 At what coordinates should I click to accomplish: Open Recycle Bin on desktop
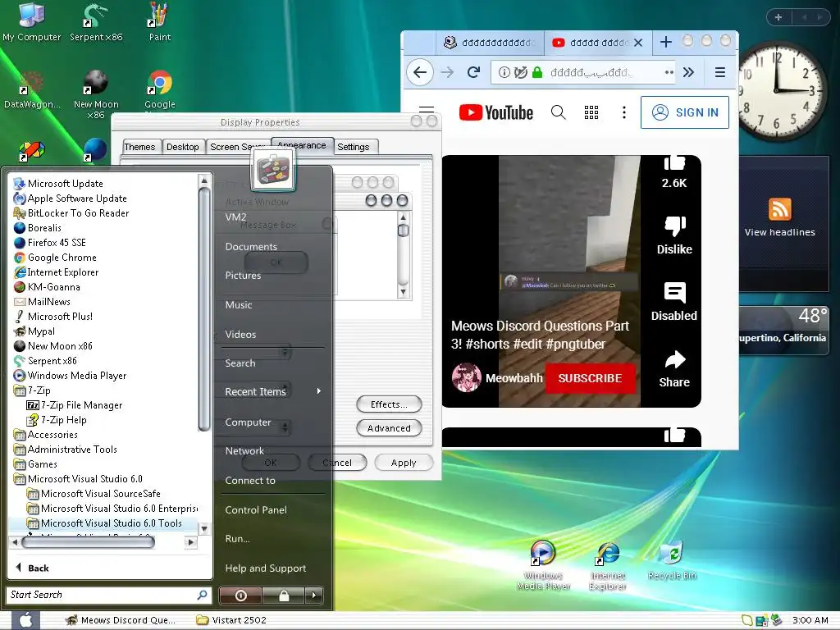pyautogui.click(x=672, y=561)
